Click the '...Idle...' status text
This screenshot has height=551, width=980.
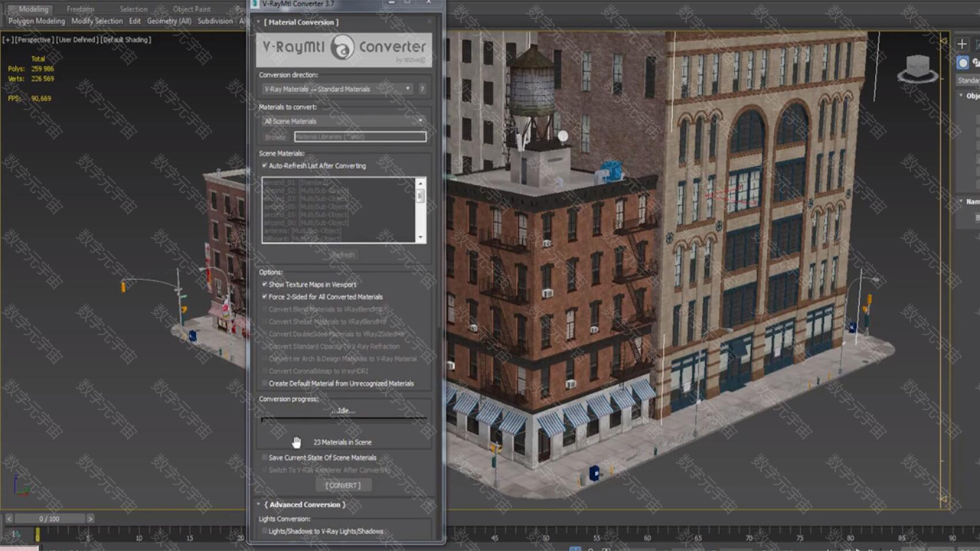click(x=343, y=411)
